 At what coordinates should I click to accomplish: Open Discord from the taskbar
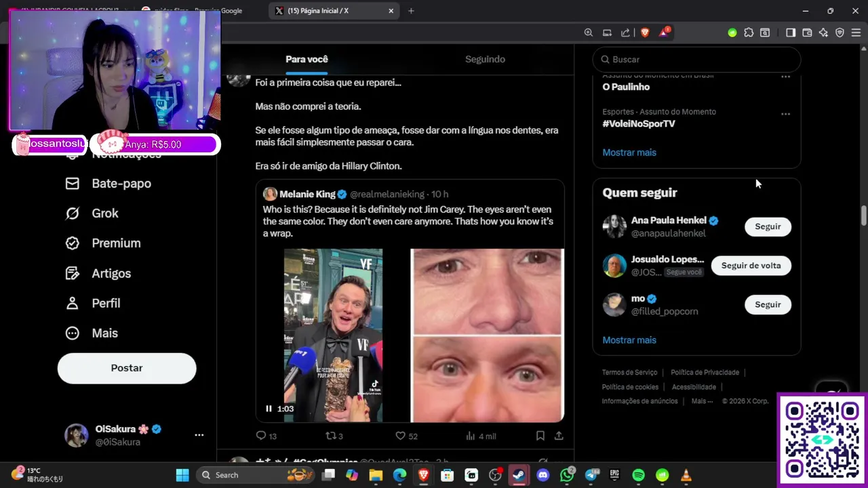coord(542,475)
